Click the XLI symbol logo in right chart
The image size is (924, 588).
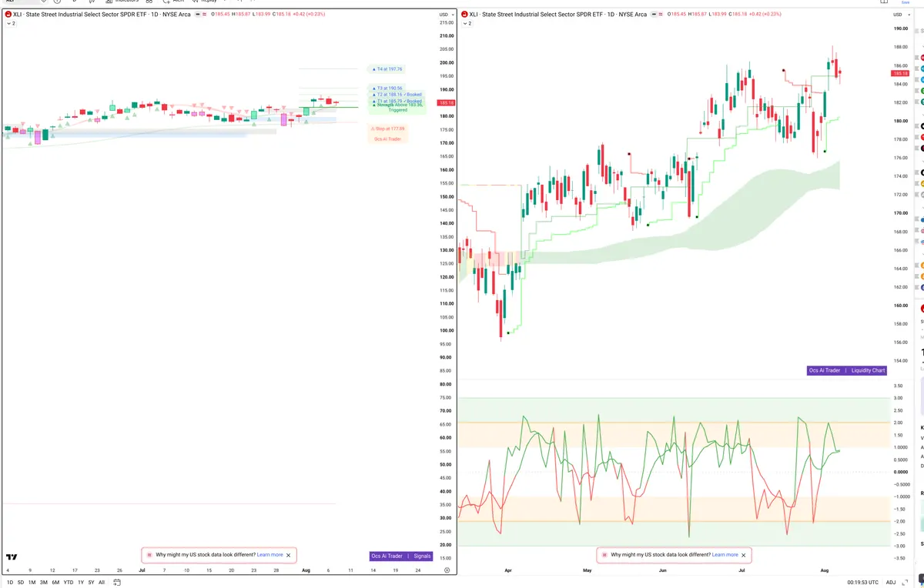pyautogui.click(x=465, y=15)
